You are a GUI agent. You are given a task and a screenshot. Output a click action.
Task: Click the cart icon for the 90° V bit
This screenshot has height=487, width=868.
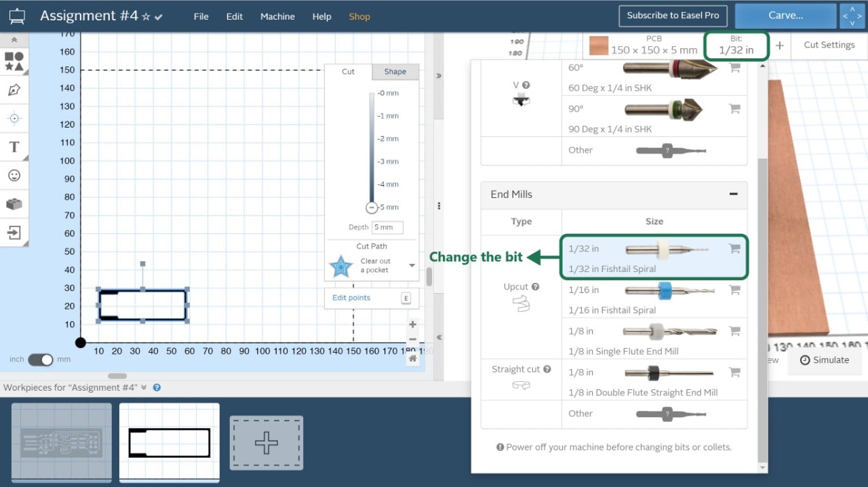click(x=734, y=109)
